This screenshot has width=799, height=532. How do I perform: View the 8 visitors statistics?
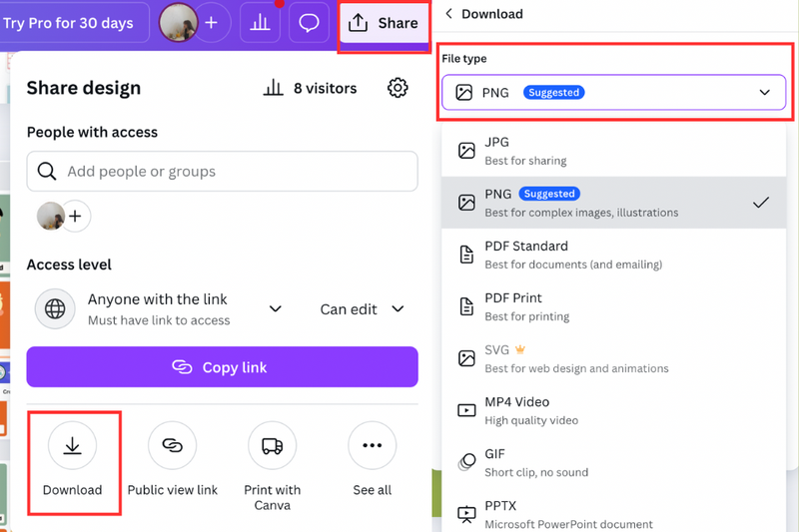(310, 88)
